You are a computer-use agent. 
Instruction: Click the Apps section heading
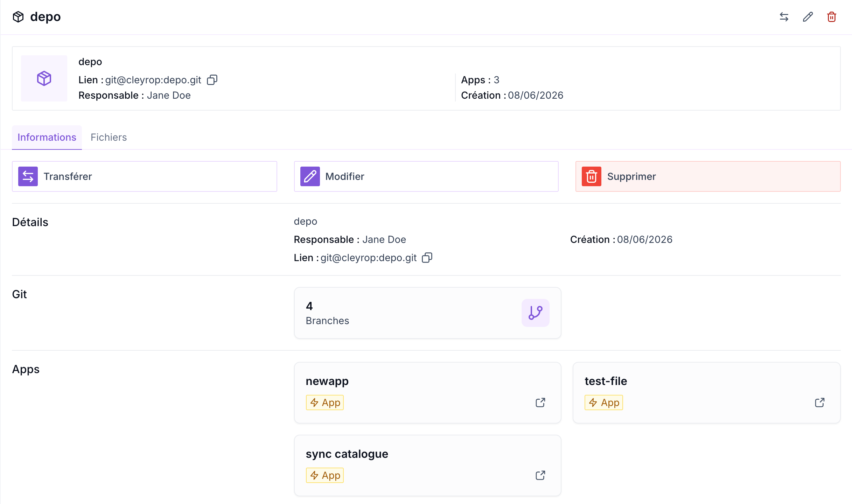26,369
